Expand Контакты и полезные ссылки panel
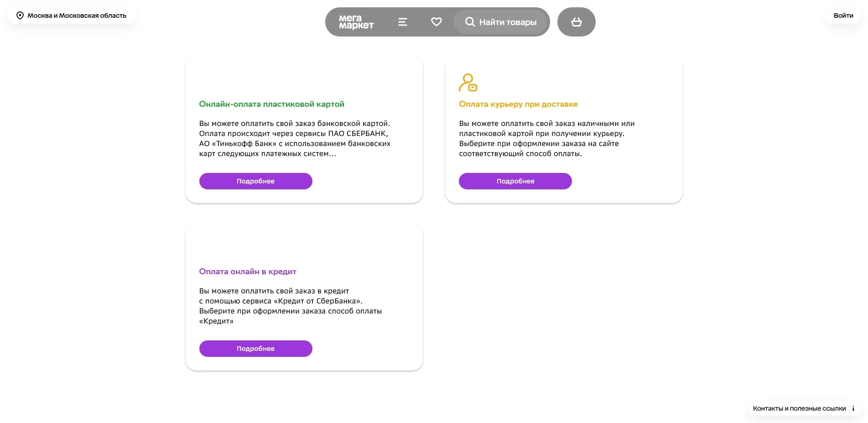The height and width of the screenshot is (423, 868). click(x=799, y=408)
